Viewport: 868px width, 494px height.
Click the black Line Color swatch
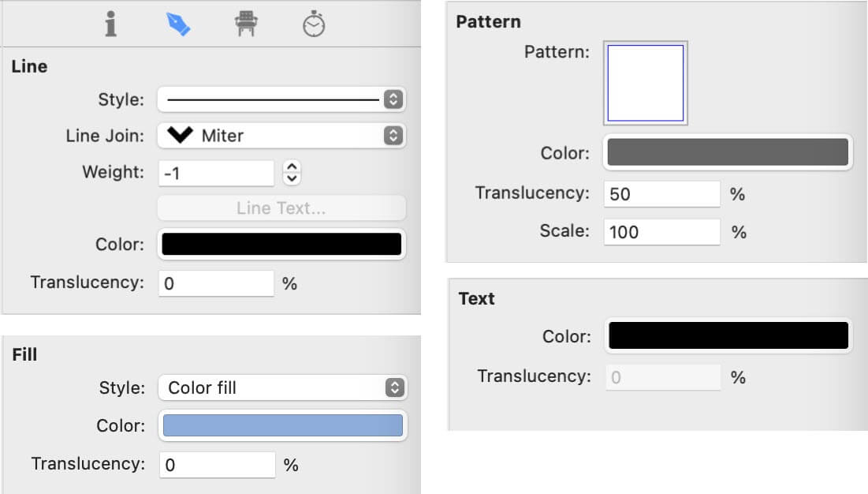click(281, 245)
